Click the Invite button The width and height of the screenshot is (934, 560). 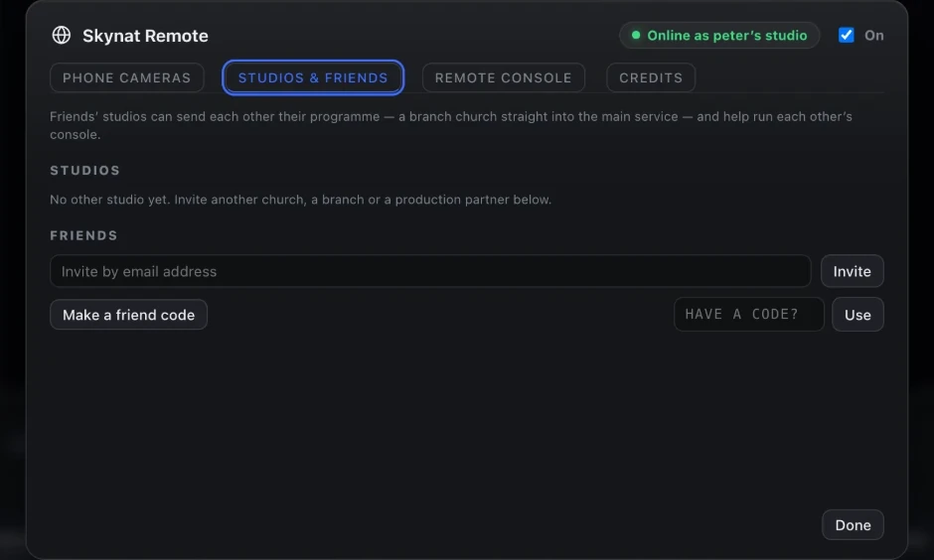point(852,271)
